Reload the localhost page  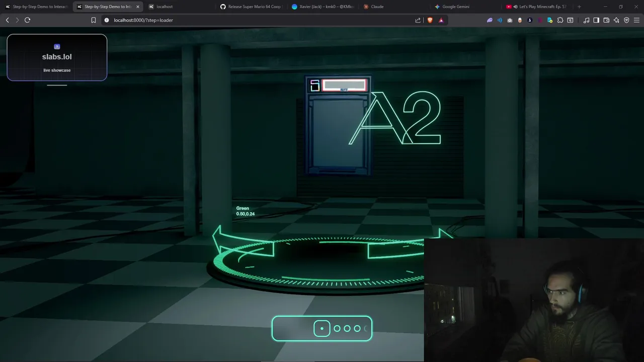(27, 20)
